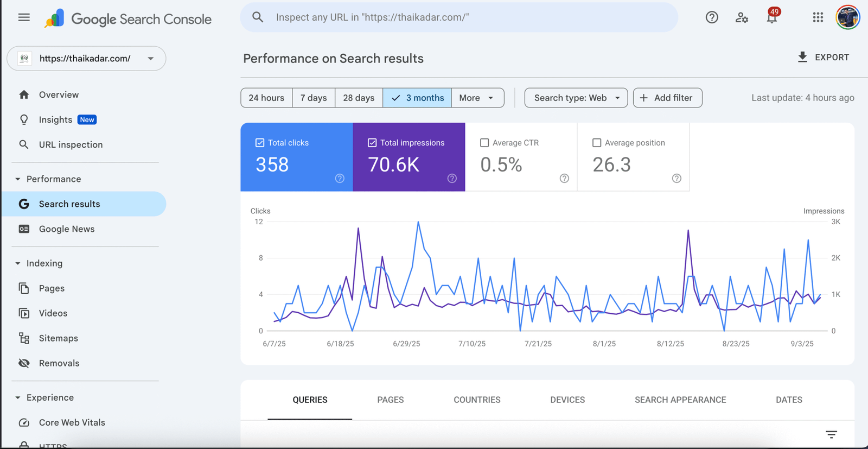Click the download icon beside EXPORT
868x449 pixels.
coord(802,57)
